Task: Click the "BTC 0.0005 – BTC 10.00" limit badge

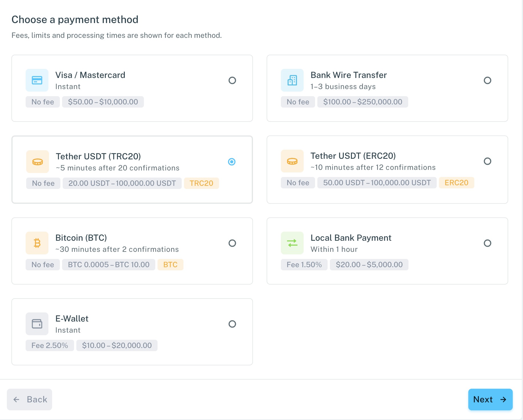Action: pyautogui.click(x=109, y=265)
